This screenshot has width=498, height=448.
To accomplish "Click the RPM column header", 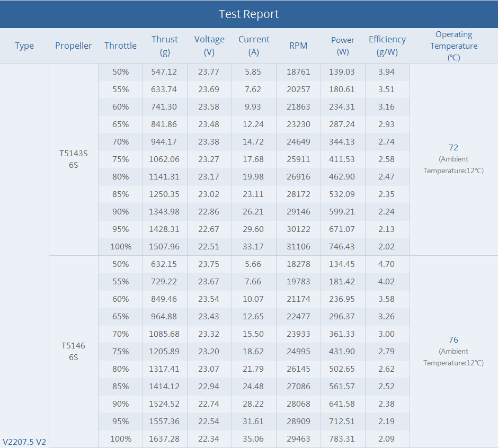I will coord(298,46).
